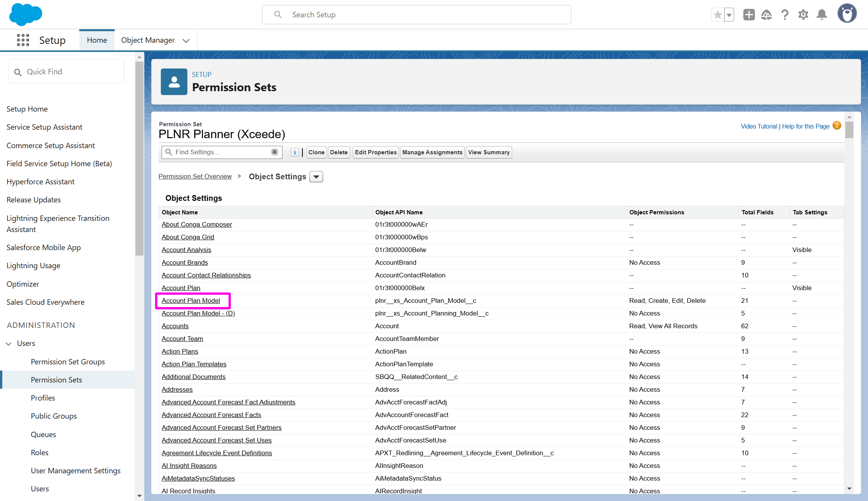The image size is (868, 501).
Task: Click the Manage Assignments button
Action: pyautogui.click(x=432, y=152)
